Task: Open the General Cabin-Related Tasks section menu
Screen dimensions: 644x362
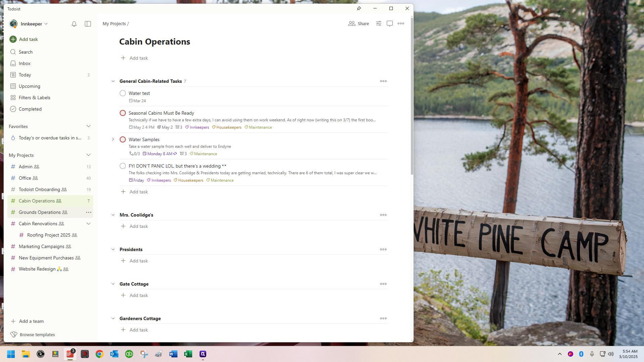Action: 383,81
